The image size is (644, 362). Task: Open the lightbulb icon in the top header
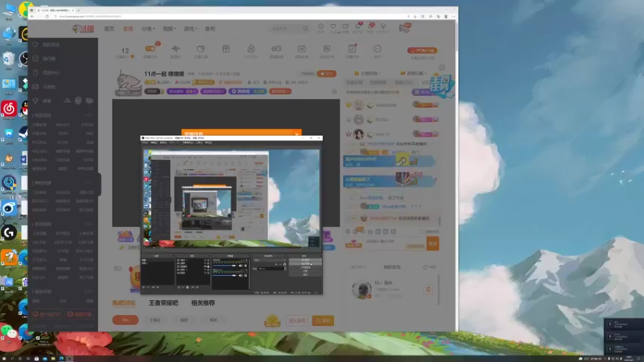pyautogui.click(x=383, y=27)
